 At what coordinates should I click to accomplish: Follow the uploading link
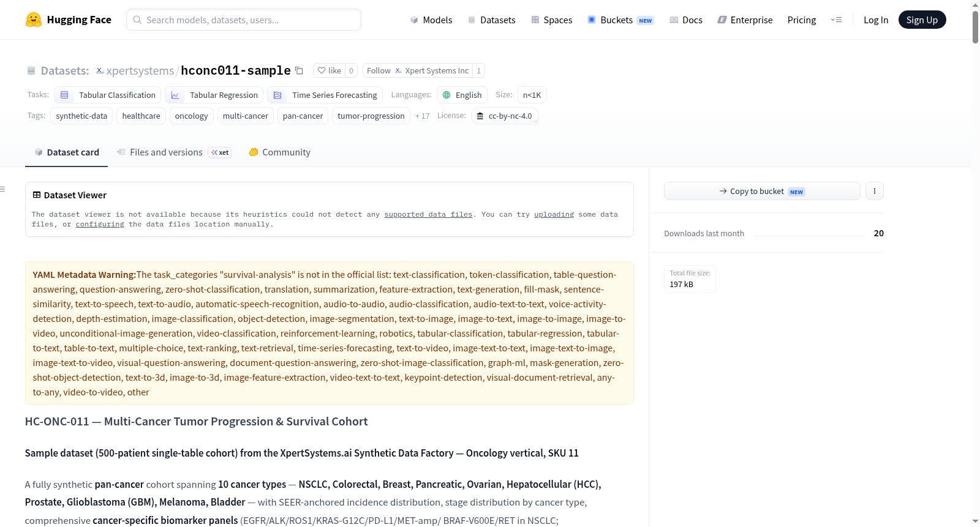[554, 214]
